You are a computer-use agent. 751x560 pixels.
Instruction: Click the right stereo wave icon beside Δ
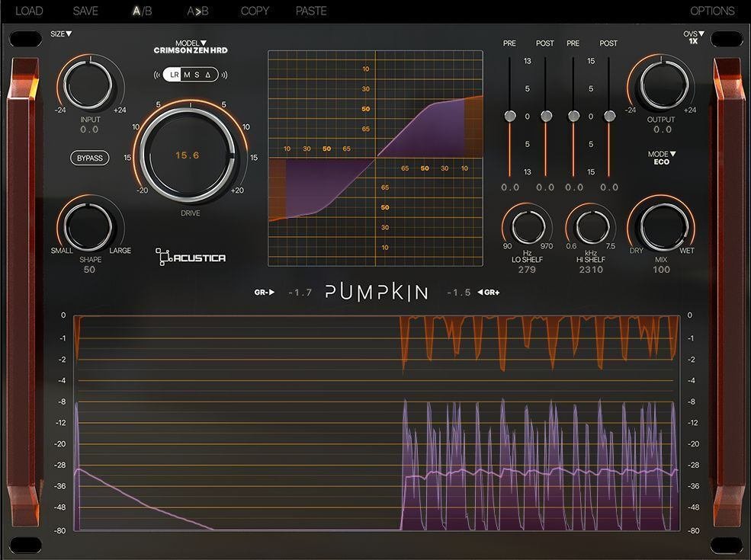click(x=224, y=75)
